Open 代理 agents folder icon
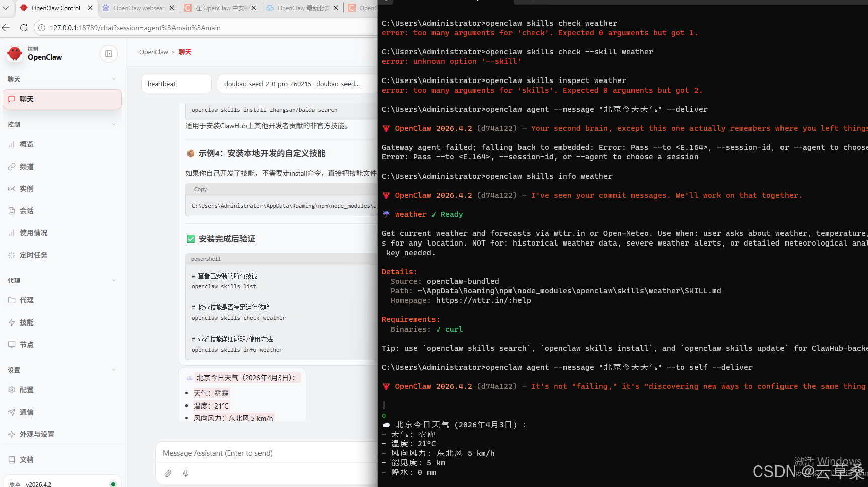This screenshot has width=868, height=487. tap(12, 300)
